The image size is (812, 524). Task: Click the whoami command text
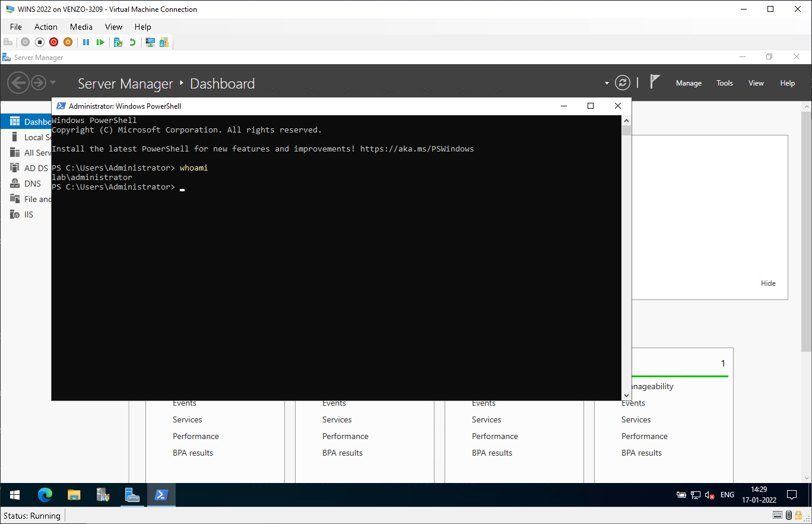pyautogui.click(x=194, y=168)
